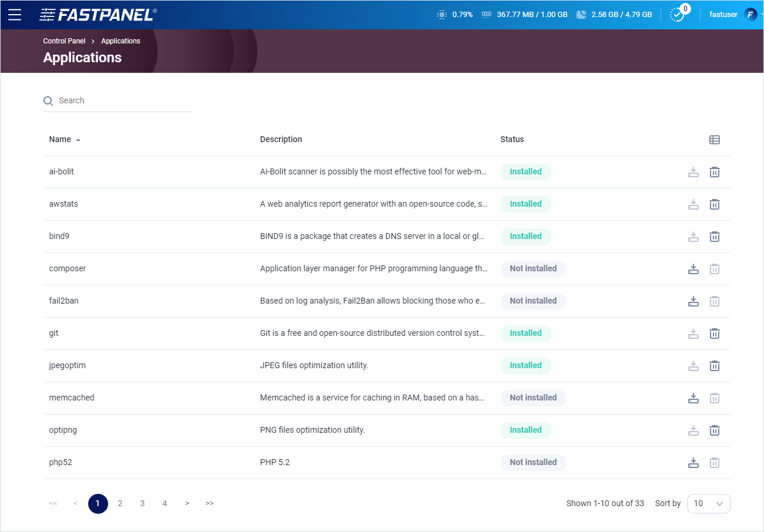Install the php52 application
764x532 pixels.
point(693,463)
